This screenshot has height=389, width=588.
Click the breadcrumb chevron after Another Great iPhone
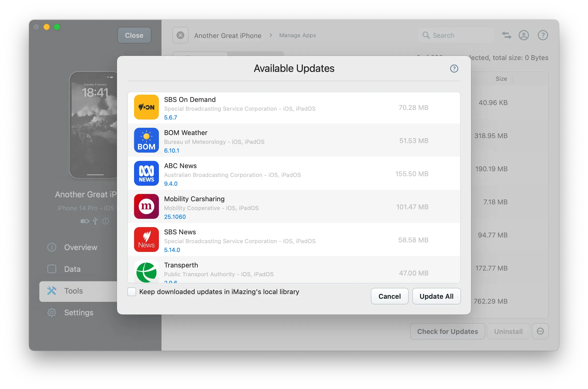270,35
